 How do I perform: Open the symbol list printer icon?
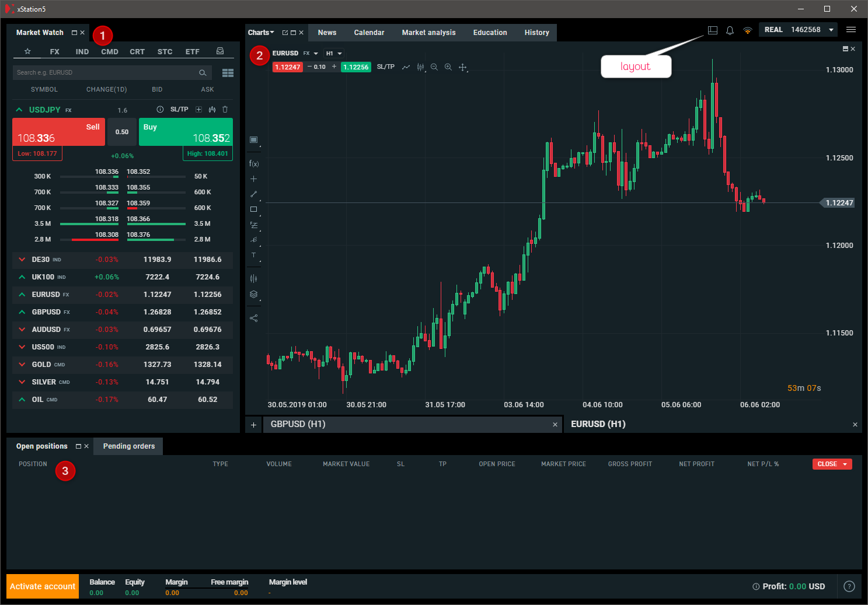pyautogui.click(x=220, y=51)
